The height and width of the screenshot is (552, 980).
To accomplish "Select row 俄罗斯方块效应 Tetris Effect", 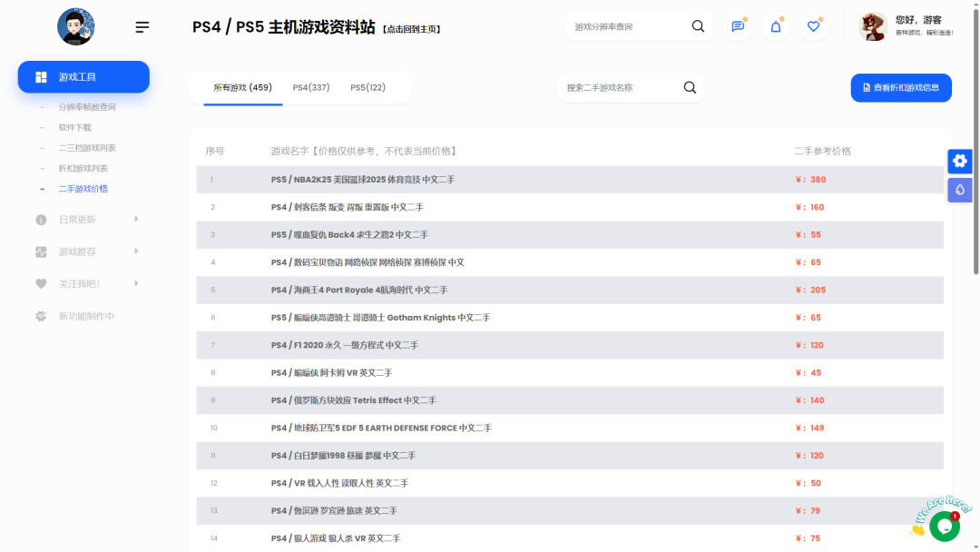I will click(x=569, y=400).
